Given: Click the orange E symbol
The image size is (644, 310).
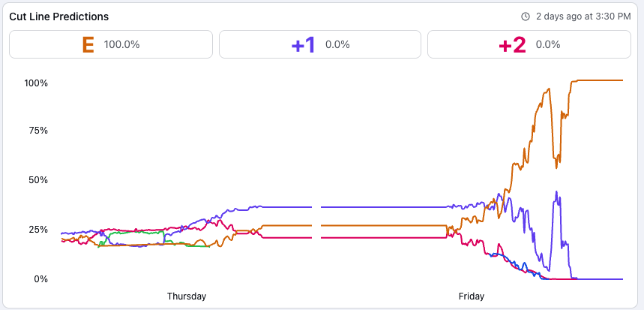Looking at the screenshot, I should tap(88, 44).
